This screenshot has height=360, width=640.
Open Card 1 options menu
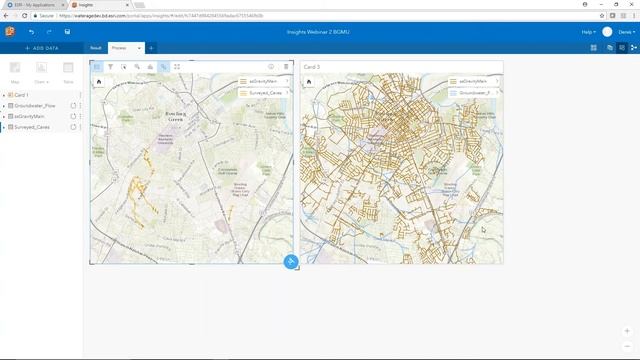(80, 95)
